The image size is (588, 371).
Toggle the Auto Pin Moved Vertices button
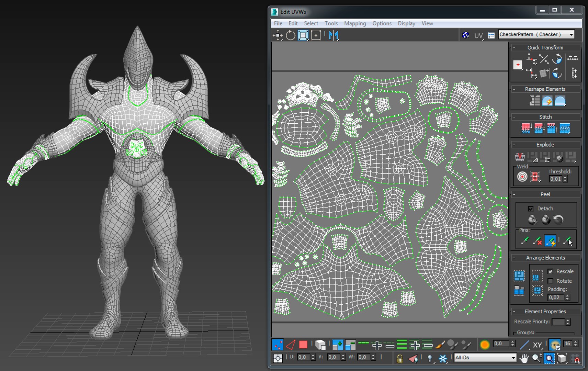coord(550,241)
